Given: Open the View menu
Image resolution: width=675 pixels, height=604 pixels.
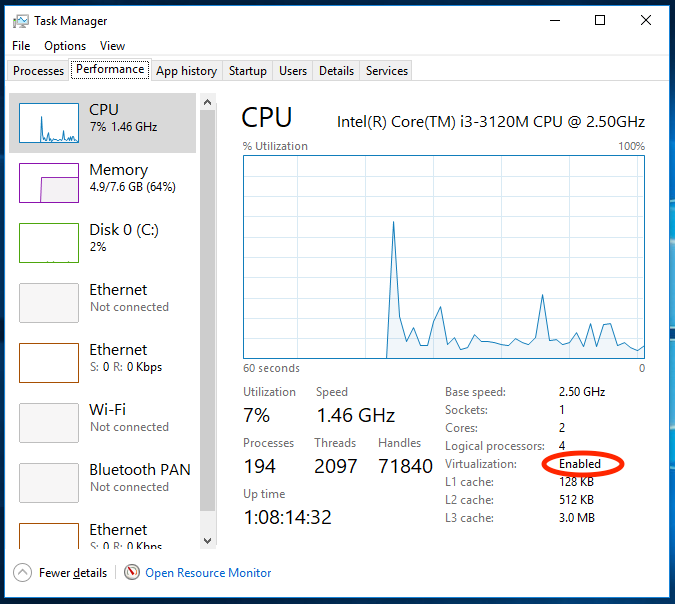Looking at the screenshot, I should [112, 46].
